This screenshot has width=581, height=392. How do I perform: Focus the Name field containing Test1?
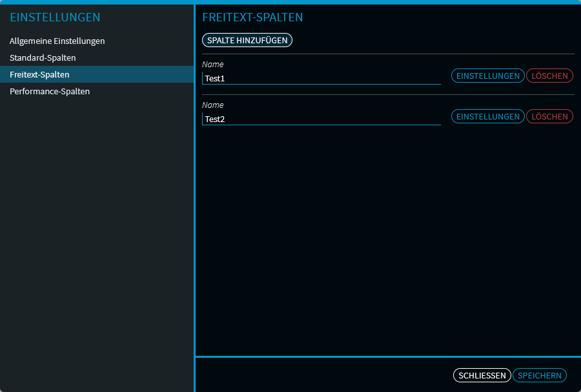(x=321, y=79)
